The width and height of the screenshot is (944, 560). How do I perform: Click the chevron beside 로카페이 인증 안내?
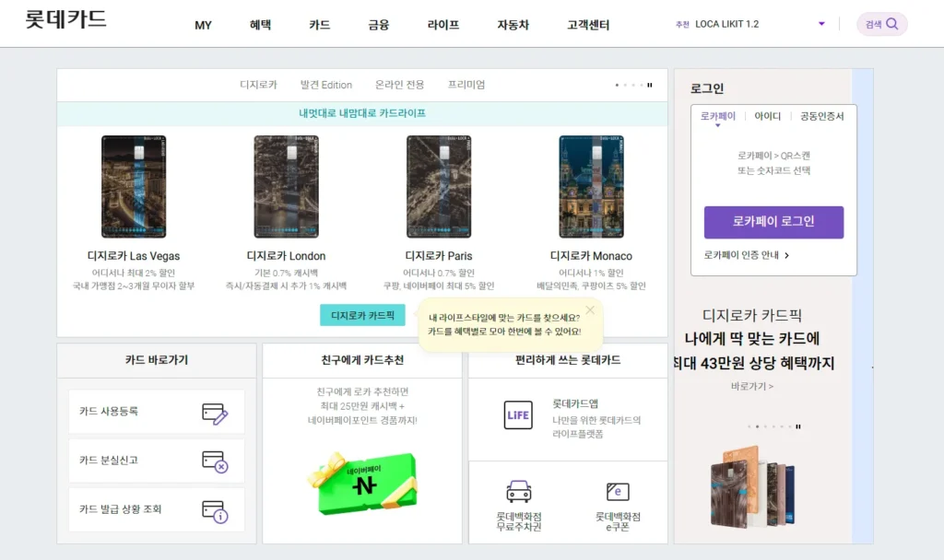pos(787,255)
